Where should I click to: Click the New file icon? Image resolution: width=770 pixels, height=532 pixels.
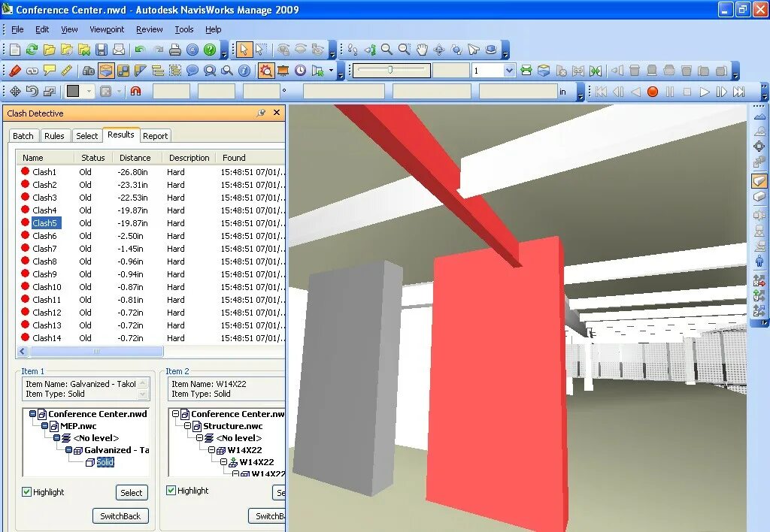15,50
